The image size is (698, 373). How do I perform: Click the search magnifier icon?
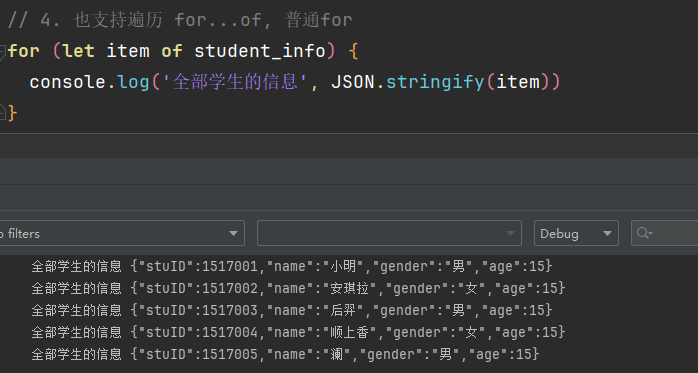click(644, 233)
